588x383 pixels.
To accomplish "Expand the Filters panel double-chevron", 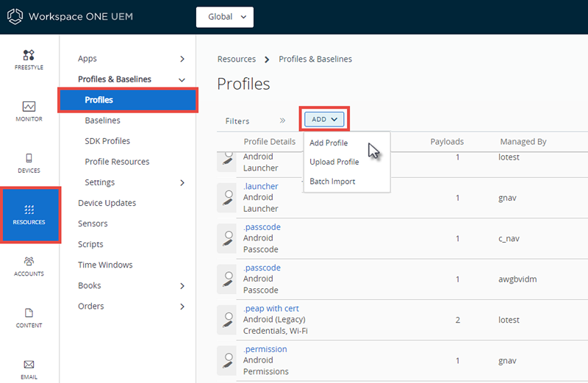I will [x=282, y=121].
